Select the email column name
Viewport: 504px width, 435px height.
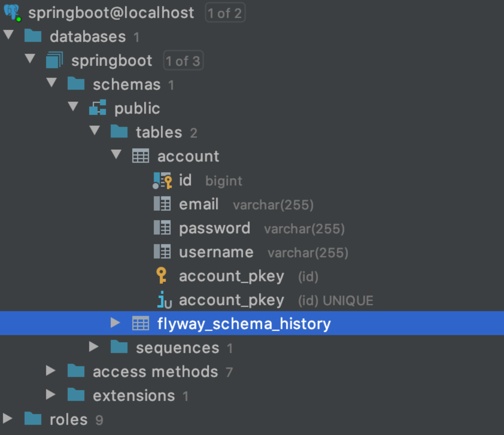[198, 204]
